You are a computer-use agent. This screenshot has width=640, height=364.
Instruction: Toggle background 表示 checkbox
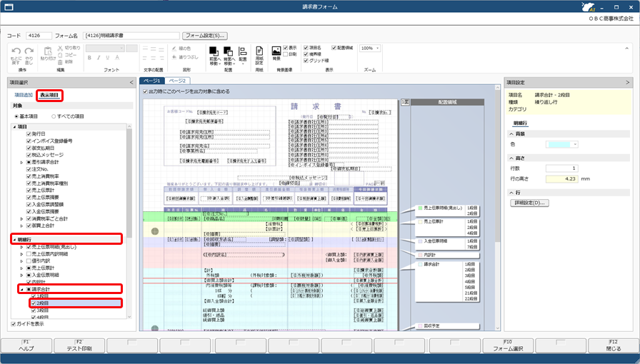(x=286, y=48)
